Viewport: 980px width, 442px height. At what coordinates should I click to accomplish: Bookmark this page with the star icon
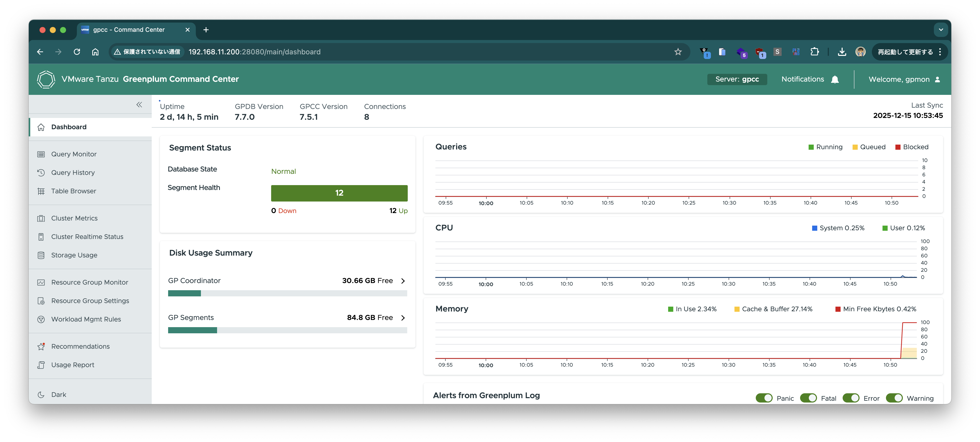coord(678,52)
